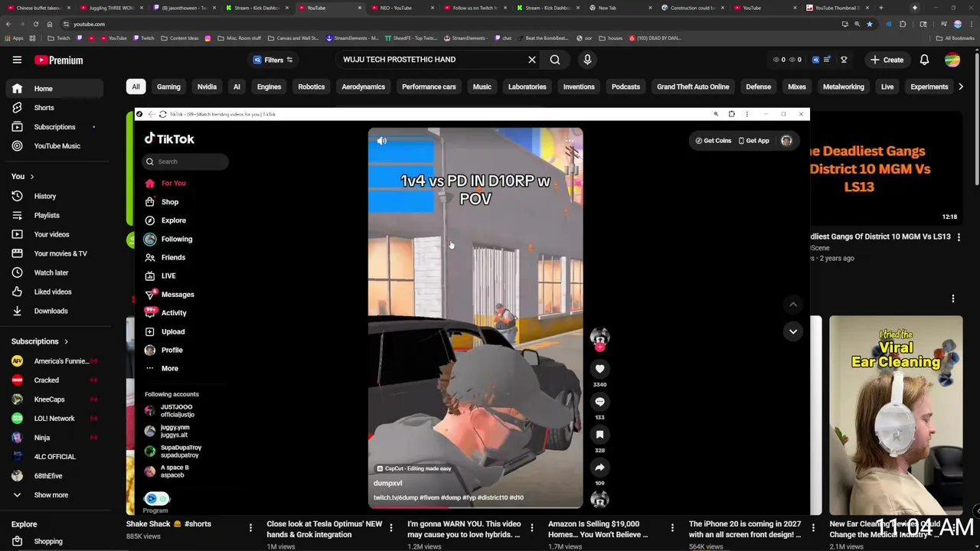Click the YouTube search magnifier button
Screen dimensions: 980x551
point(555,60)
